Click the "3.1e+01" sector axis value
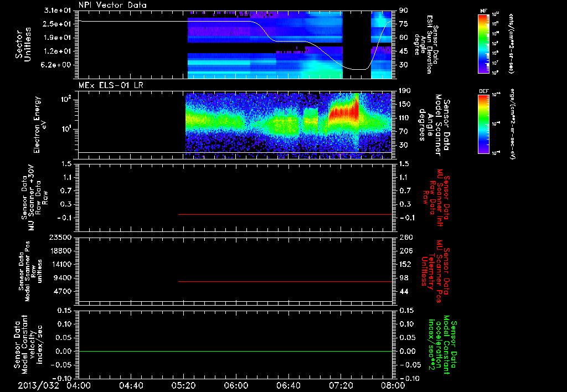 pos(58,11)
